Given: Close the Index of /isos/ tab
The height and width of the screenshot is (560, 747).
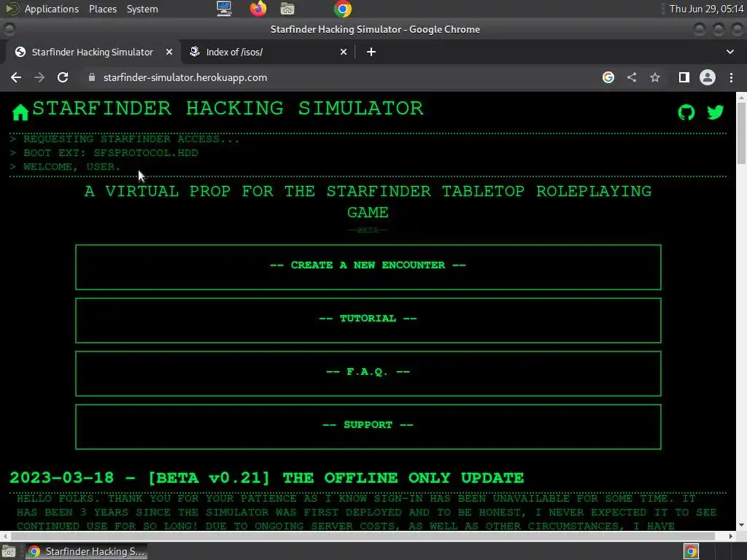Looking at the screenshot, I should 344,52.
